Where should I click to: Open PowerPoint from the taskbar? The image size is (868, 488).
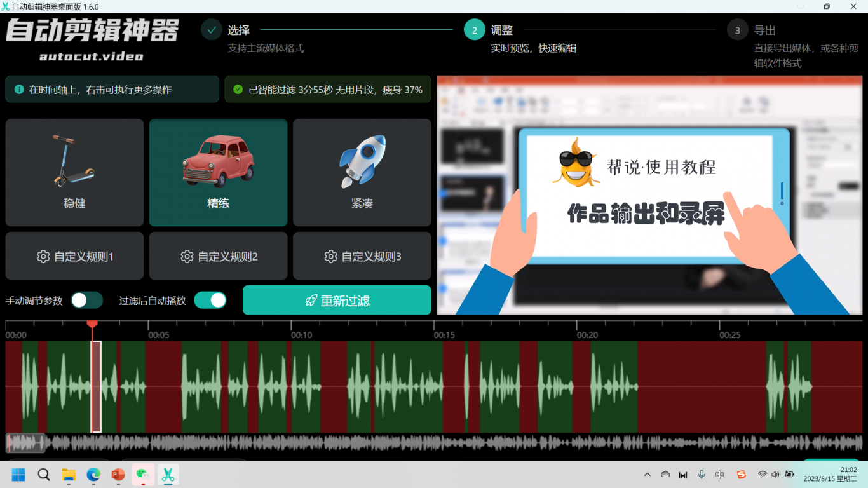[118, 475]
